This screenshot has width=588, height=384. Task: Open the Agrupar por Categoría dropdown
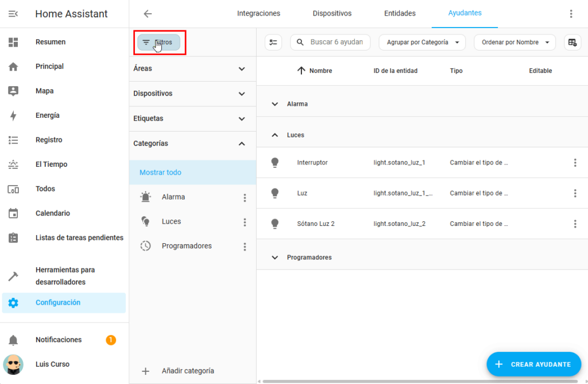coord(422,42)
